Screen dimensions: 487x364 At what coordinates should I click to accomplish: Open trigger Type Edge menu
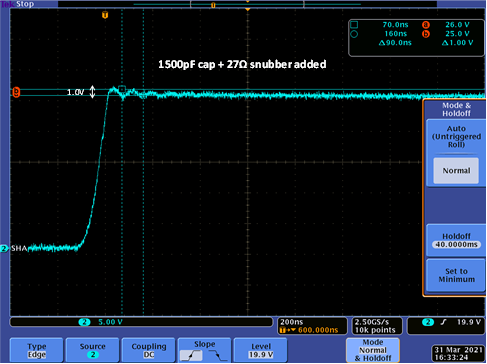(37, 350)
